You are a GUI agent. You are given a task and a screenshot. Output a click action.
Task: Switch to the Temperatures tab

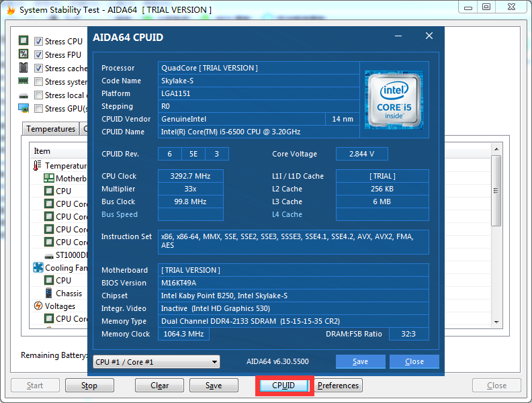[x=51, y=129]
